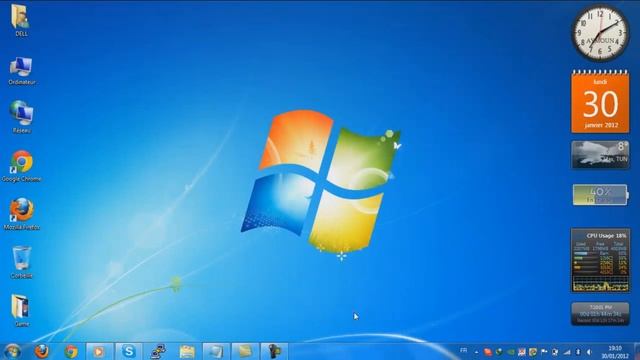The image size is (640, 360).
Task: Click the last taskbar app with camera icon
Action: pyautogui.click(x=274, y=351)
